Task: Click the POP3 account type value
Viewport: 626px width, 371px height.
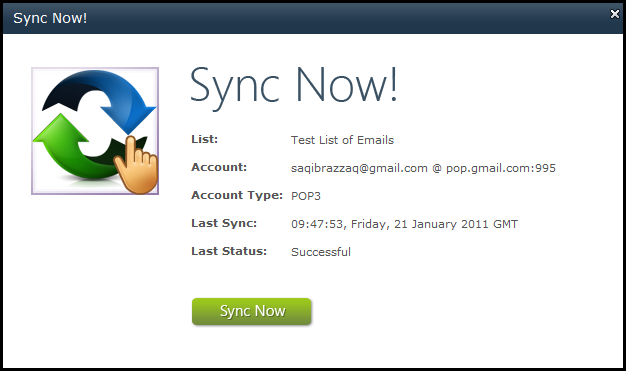Action: pyautogui.click(x=306, y=196)
